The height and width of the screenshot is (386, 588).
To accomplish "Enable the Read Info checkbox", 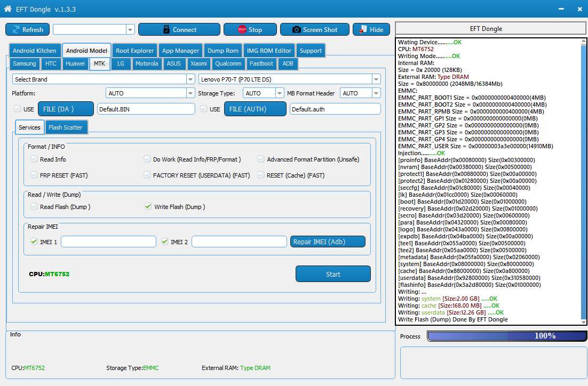I will click(x=34, y=159).
